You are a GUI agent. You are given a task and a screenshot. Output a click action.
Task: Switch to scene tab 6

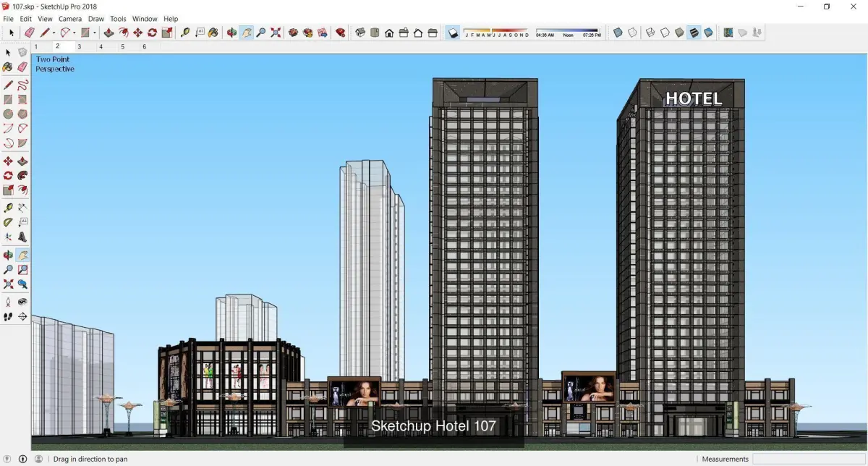144,46
